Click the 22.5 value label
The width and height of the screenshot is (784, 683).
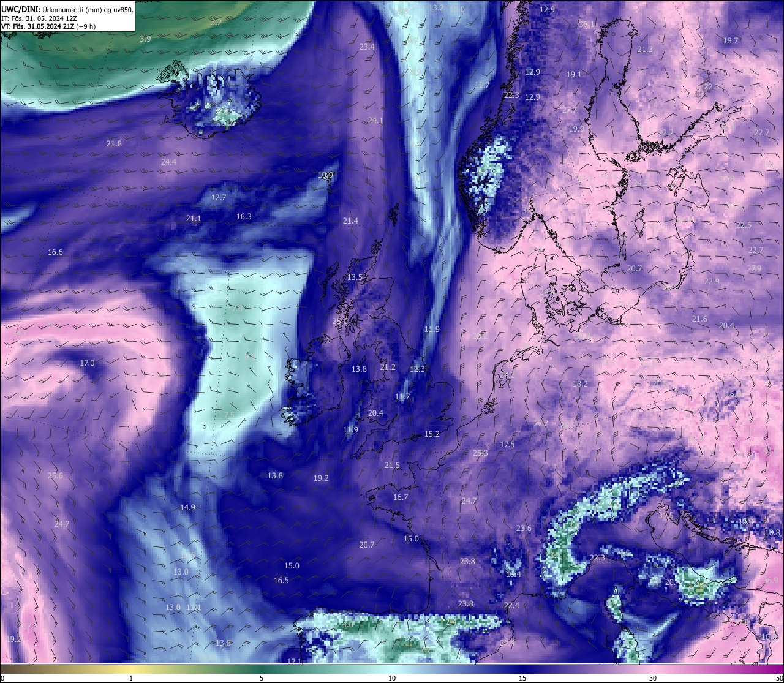click(x=744, y=225)
